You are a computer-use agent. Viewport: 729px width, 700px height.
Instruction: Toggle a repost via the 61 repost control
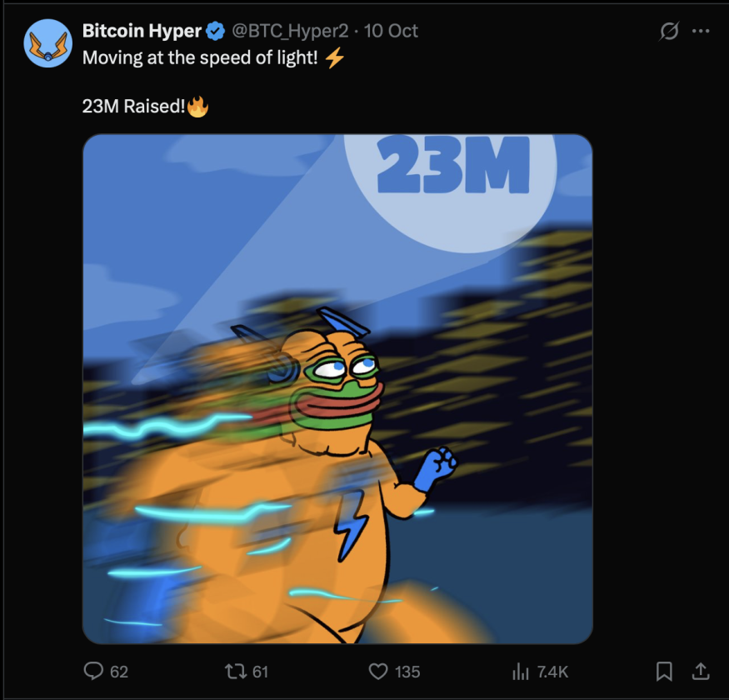[247, 671]
